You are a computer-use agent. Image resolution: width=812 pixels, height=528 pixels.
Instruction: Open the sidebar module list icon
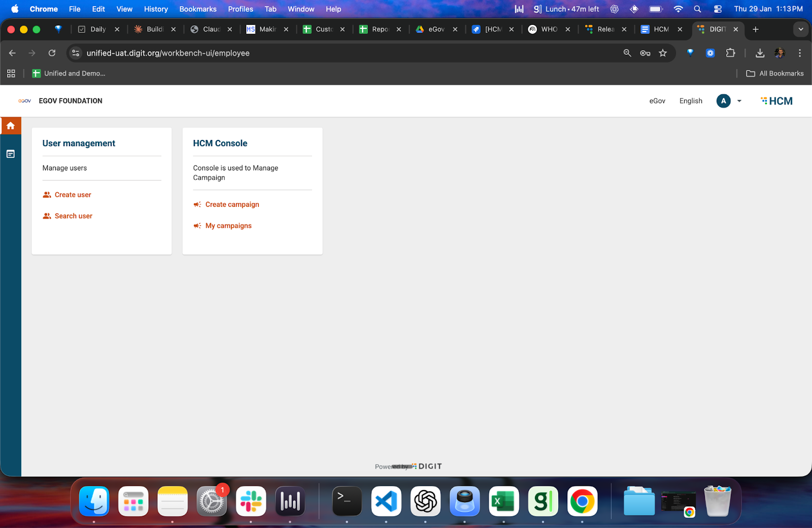point(11,154)
